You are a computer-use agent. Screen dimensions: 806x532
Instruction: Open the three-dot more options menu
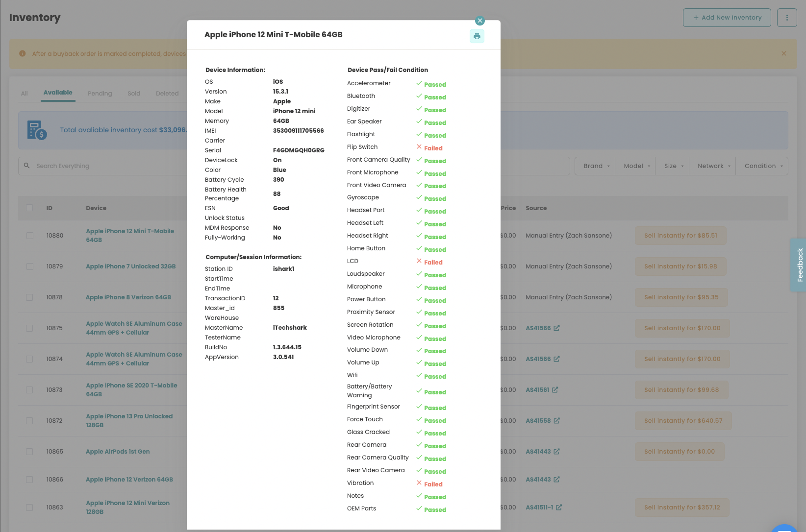787,18
